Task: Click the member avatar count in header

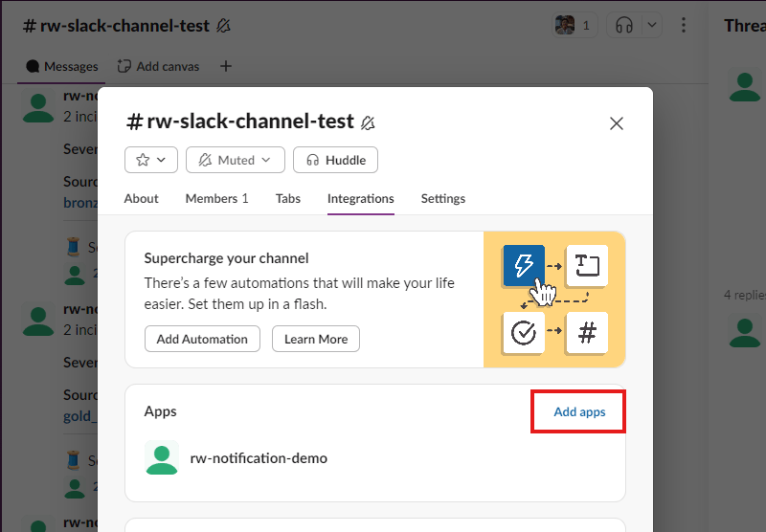Action: (x=575, y=25)
